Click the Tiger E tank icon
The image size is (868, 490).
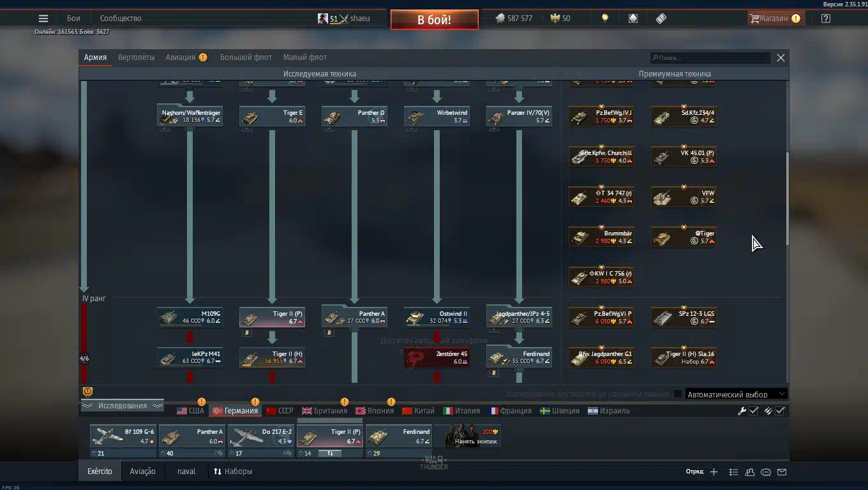tap(251, 118)
